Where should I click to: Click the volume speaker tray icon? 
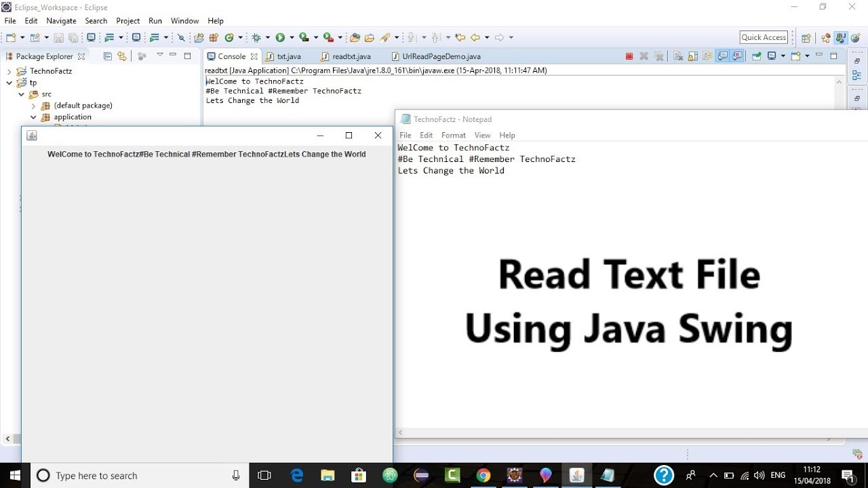click(759, 475)
